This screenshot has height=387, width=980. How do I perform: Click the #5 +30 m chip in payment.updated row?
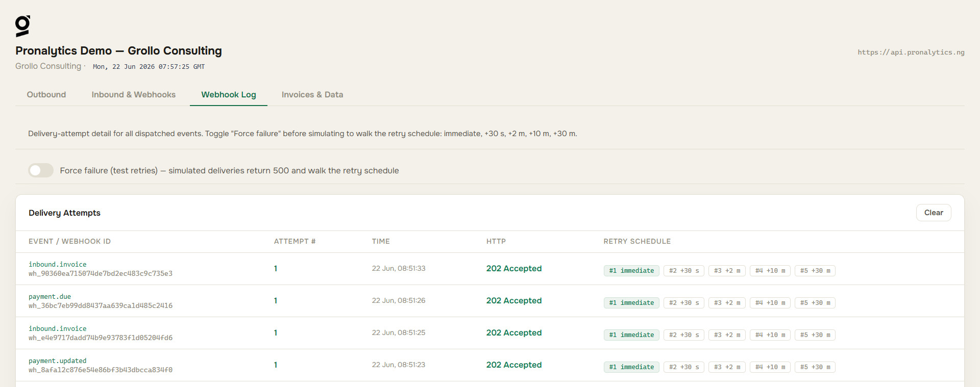click(815, 367)
